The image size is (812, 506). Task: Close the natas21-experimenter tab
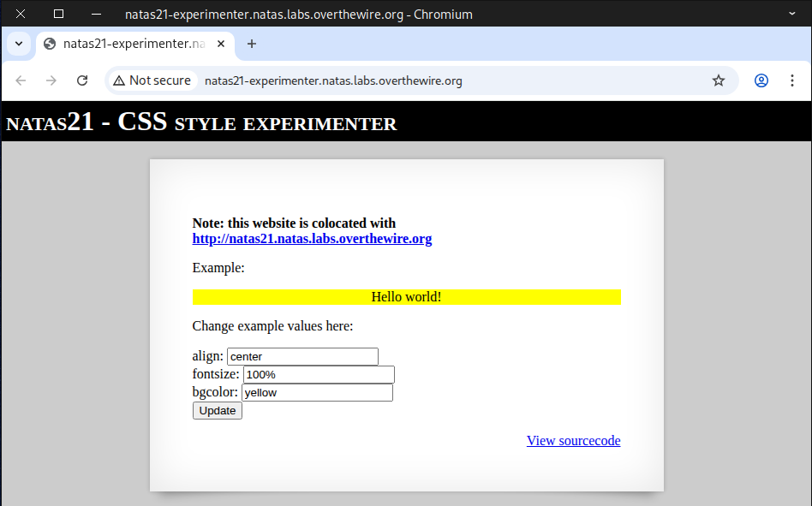tap(221, 44)
